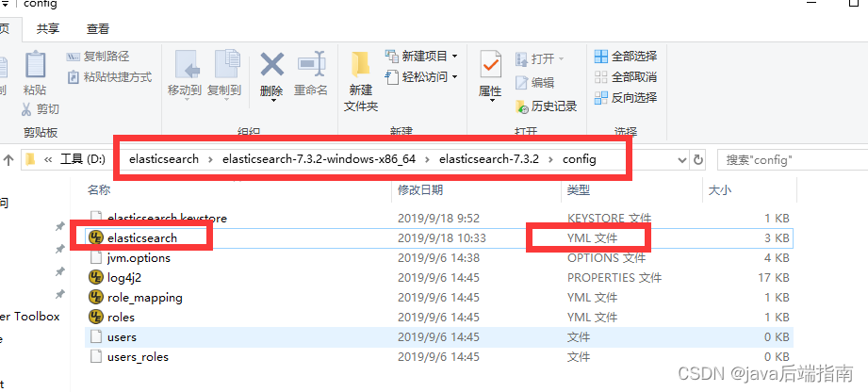The image size is (868, 392).
Task: Click New folder (新建文件夹) icon
Action: pyautogui.click(x=360, y=65)
